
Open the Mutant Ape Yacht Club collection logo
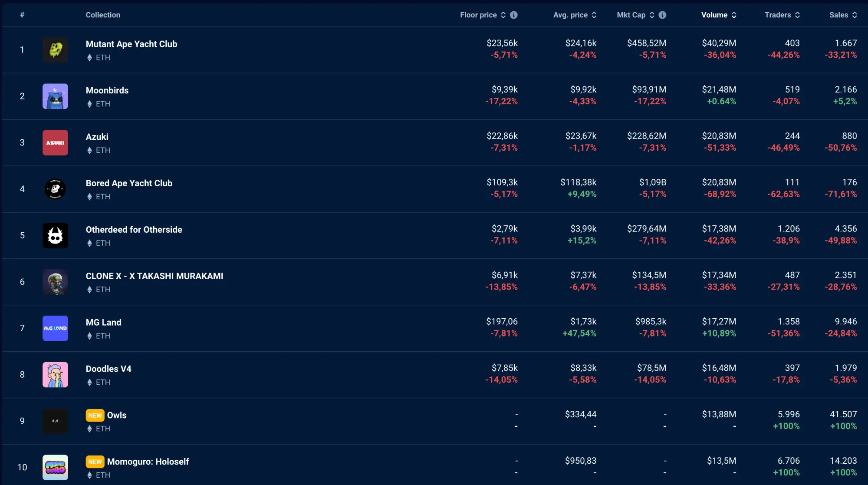coord(55,50)
